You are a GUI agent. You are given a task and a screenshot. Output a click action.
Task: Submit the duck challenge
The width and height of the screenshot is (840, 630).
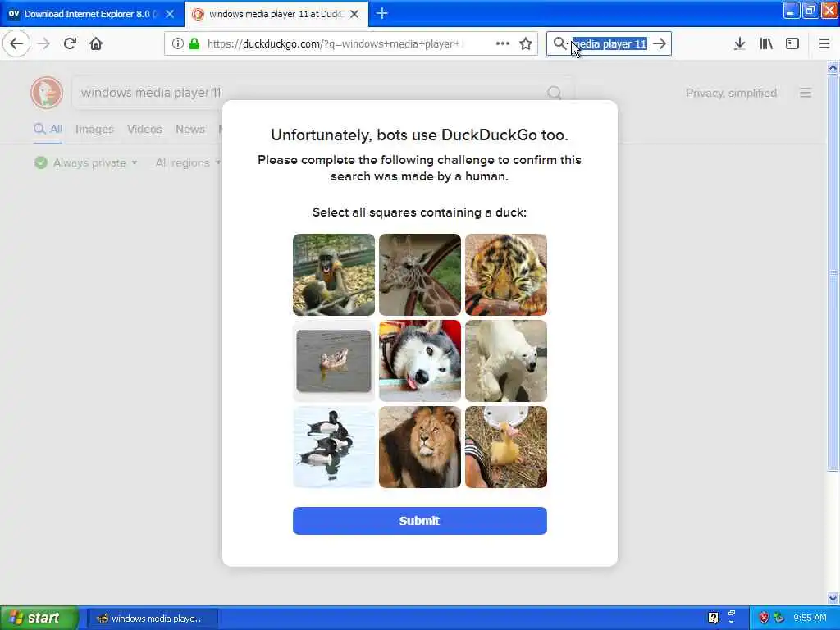pyautogui.click(x=420, y=521)
